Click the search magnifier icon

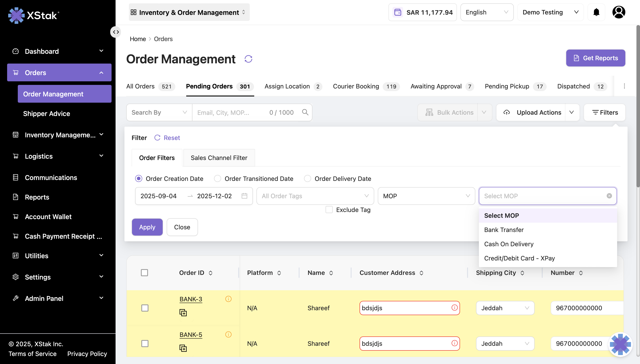(x=305, y=112)
